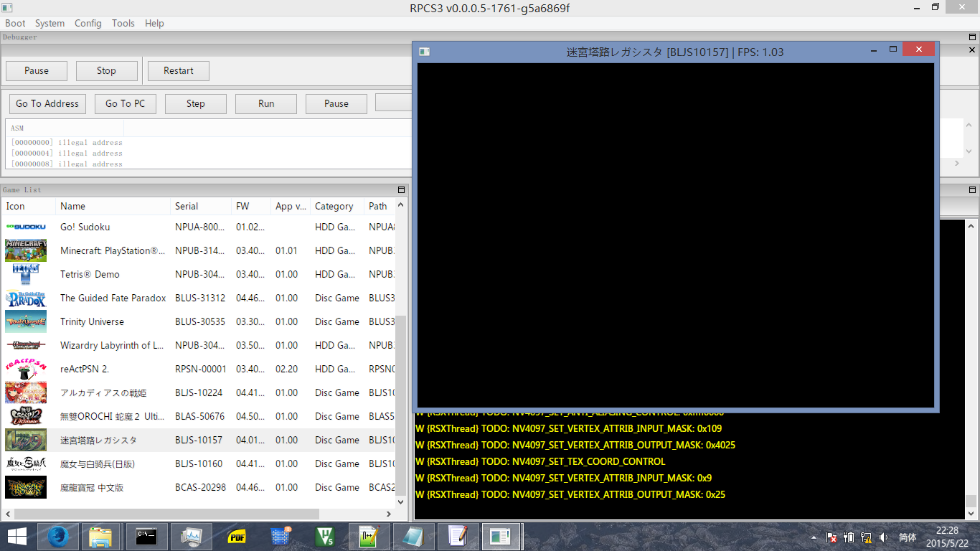The height and width of the screenshot is (551, 980).
Task: Float the Game List panel
Action: click(402, 190)
